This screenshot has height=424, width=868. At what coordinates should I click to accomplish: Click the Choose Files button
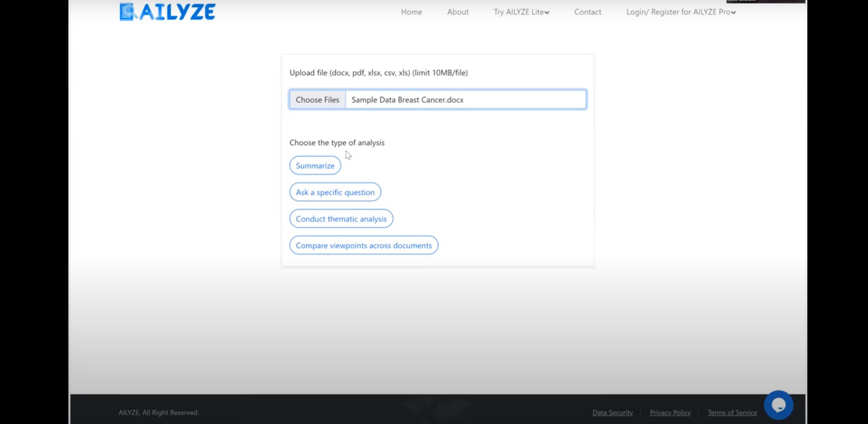tap(317, 99)
